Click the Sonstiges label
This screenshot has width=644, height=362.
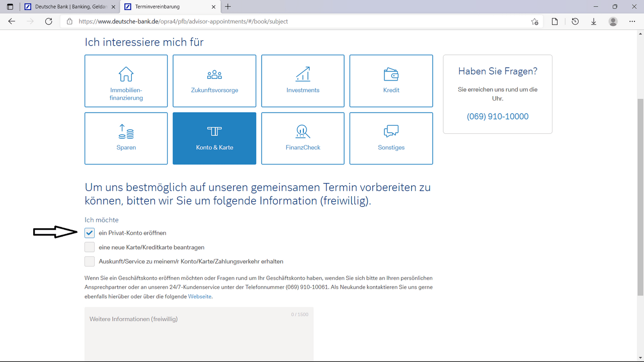391,148
